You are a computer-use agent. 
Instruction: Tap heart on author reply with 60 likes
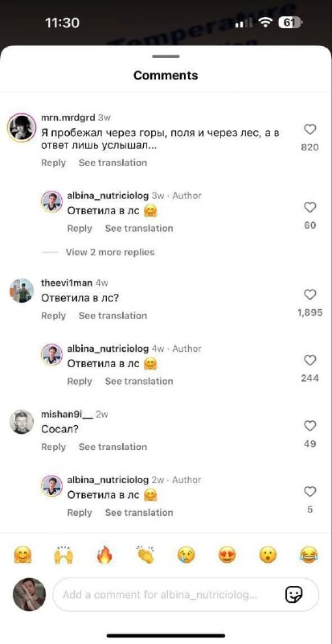(x=309, y=208)
